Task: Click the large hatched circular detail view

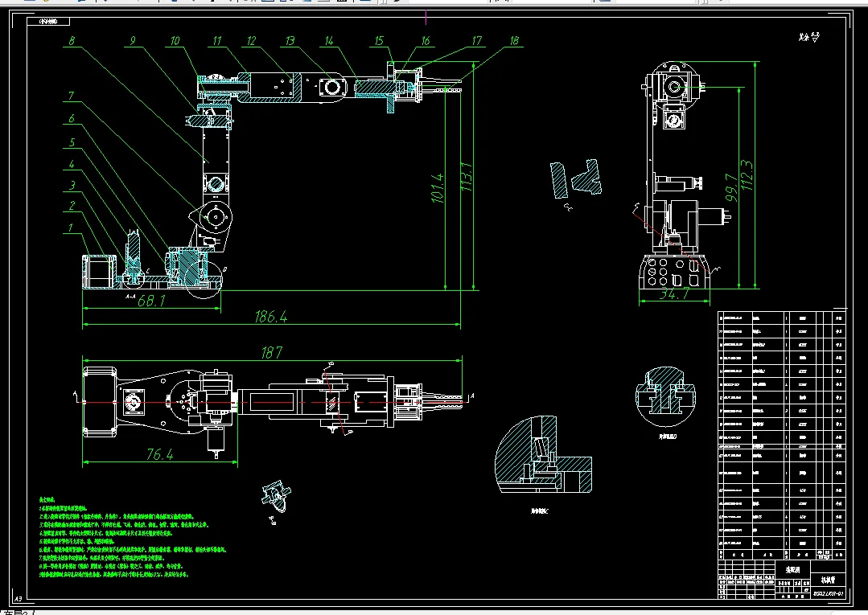Action: 543,454
